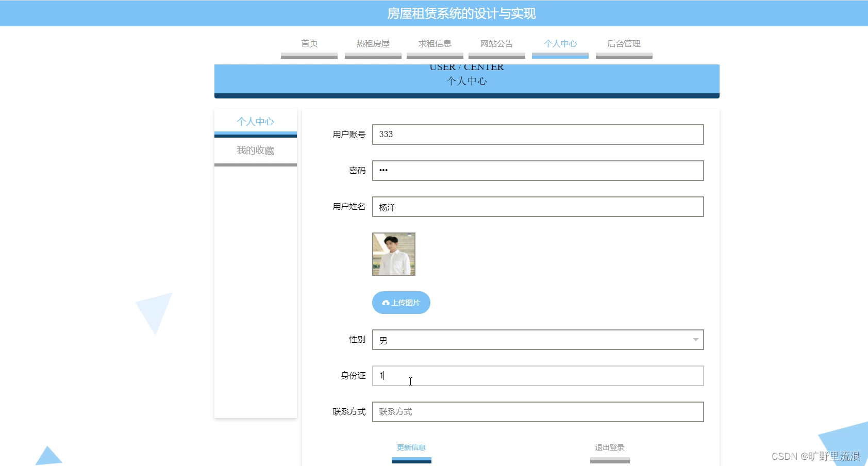Open the 性别 select showing 男
This screenshot has height=466, width=868.
pos(538,340)
